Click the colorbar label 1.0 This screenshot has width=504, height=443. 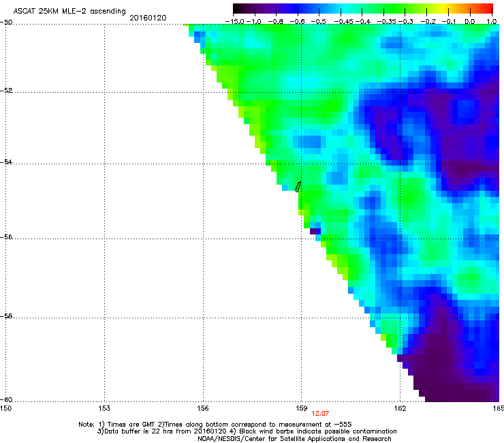pyautogui.click(x=492, y=22)
